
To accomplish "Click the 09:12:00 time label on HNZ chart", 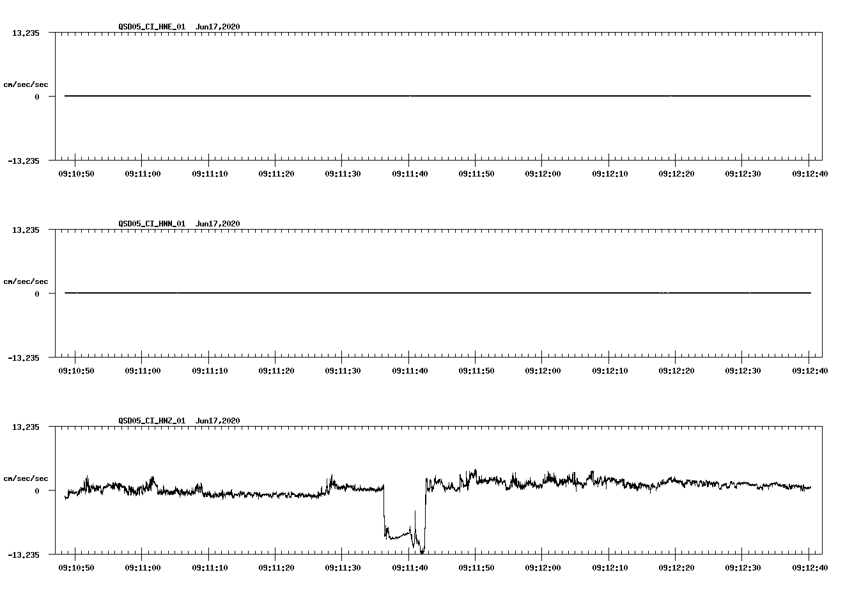I will 543,567.
